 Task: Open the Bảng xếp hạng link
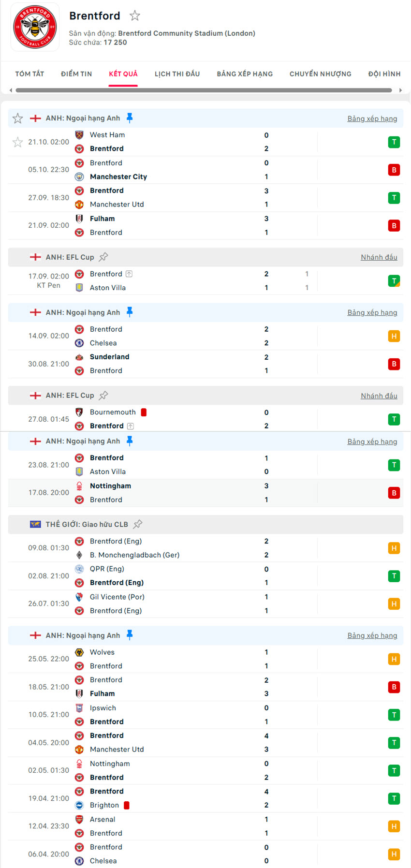(x=372, y=118)
